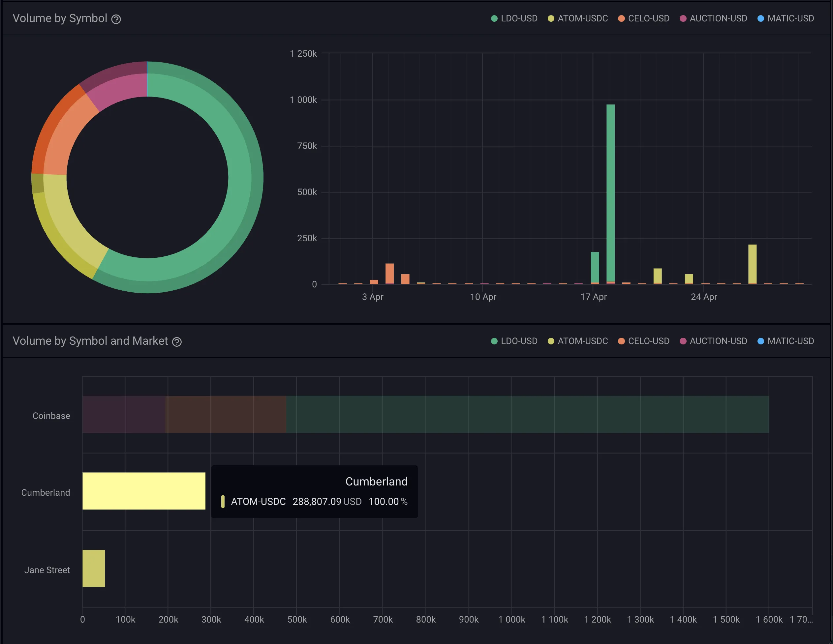The image size is (833, 644).
Task: Click the help icon next to Volume by Symbol
Action: (x=117, y=18)
